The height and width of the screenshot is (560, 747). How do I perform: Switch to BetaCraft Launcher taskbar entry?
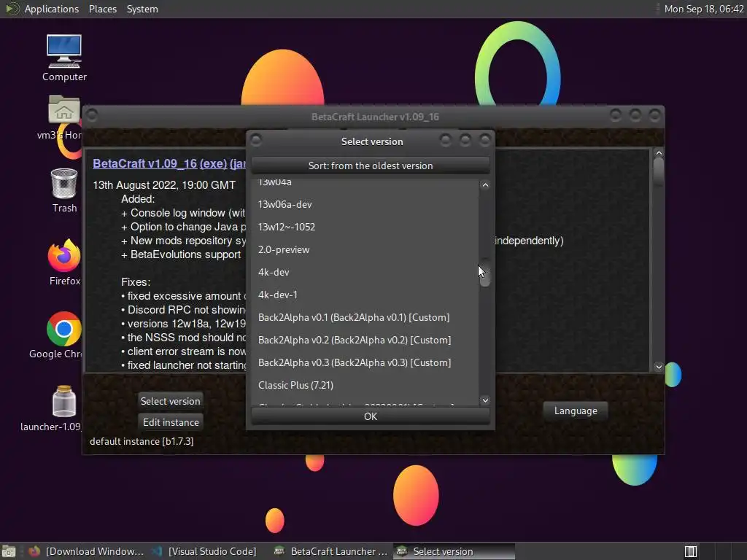330,551
